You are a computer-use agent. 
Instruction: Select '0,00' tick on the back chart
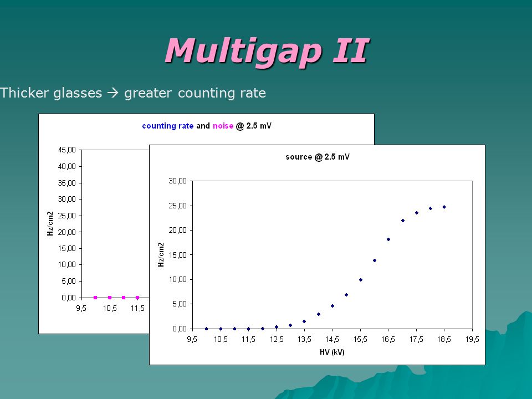pyautogui.click(x=69, y=298)
